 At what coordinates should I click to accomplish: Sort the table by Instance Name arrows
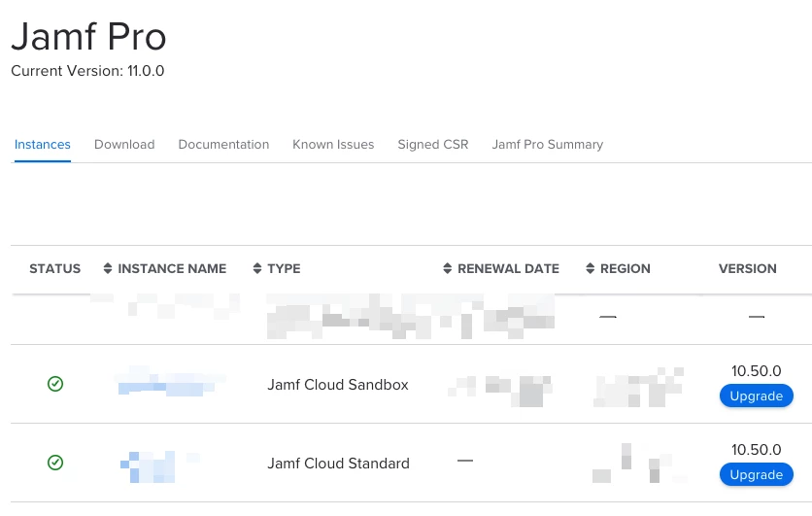point(108,268)
